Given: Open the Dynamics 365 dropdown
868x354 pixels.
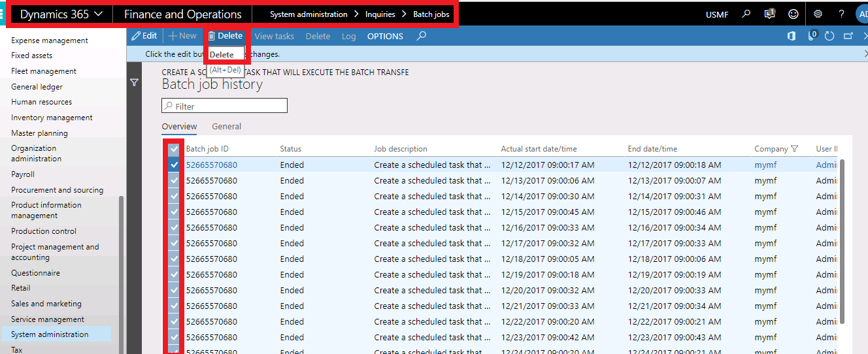Looking at the screenshot, I should (61, 14).
